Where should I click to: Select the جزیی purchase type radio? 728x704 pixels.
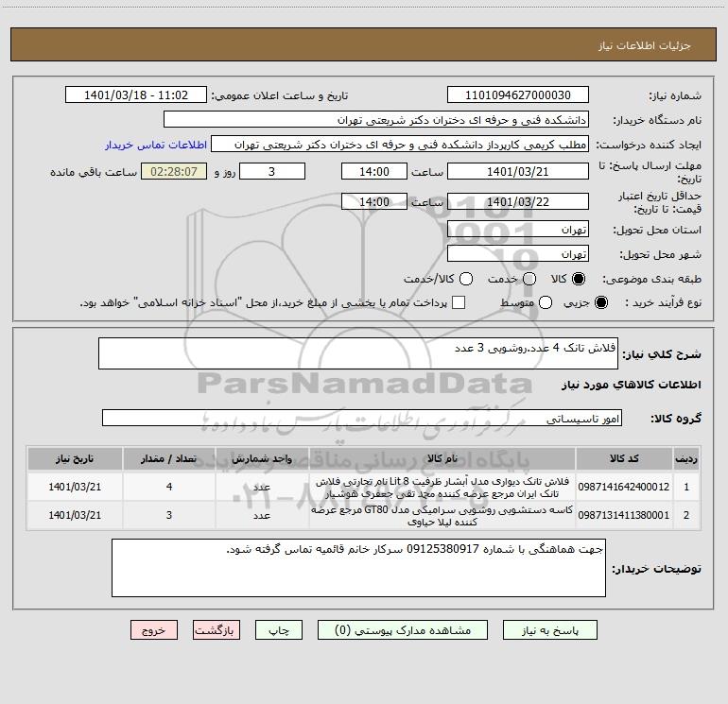pos(600,302)
